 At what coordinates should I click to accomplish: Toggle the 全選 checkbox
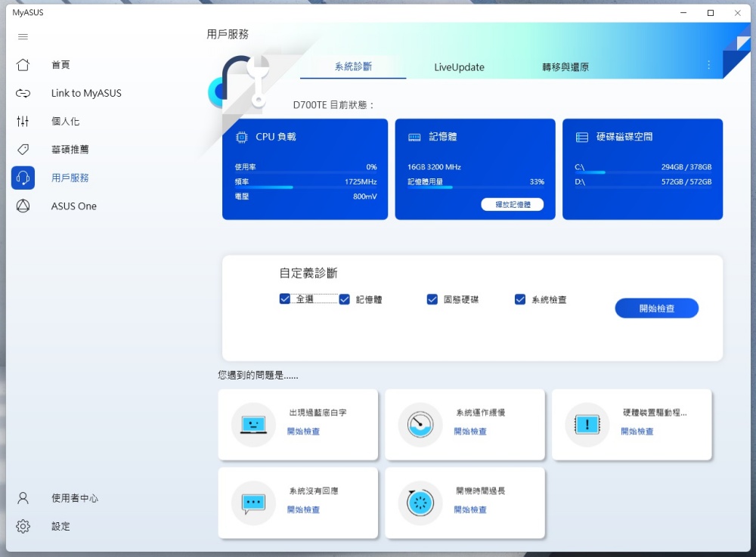point(285,299)
